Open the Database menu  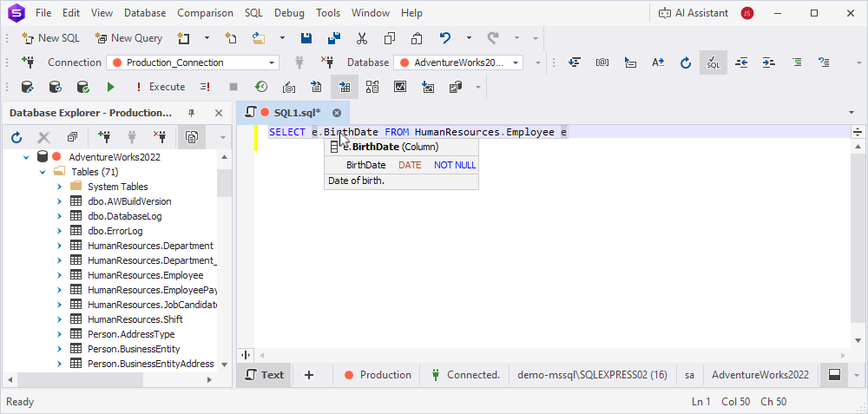coord(145,13)
